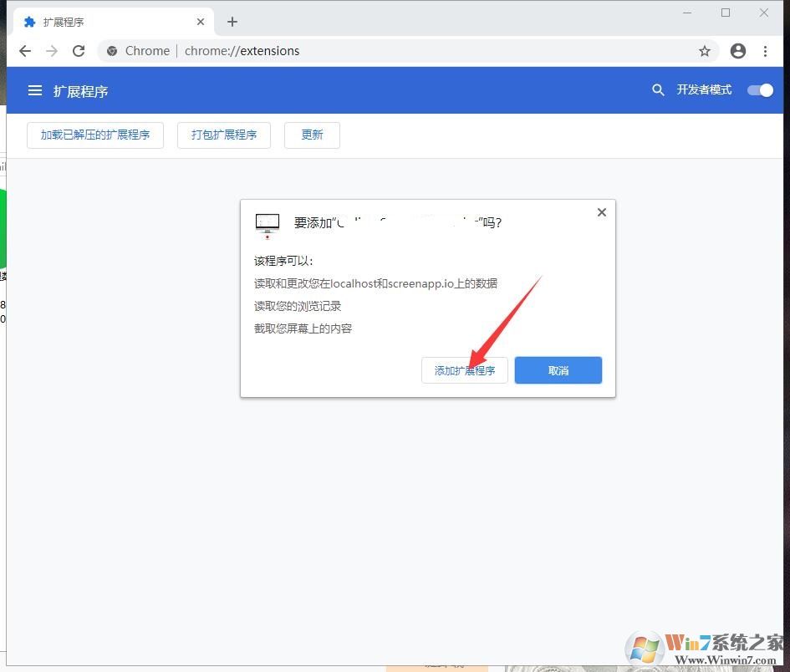Click the search icon next to 开发者模式
The height and width of the screenshot is (672, 790).
point(658,89)
